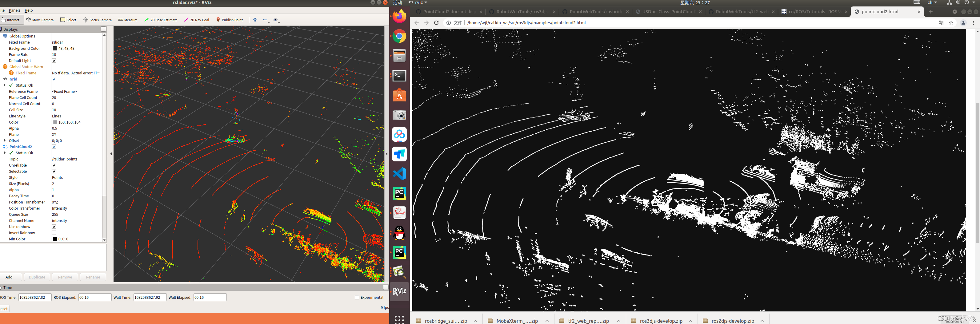Open the minus remove-tool dropdown

tap(266, 20)
